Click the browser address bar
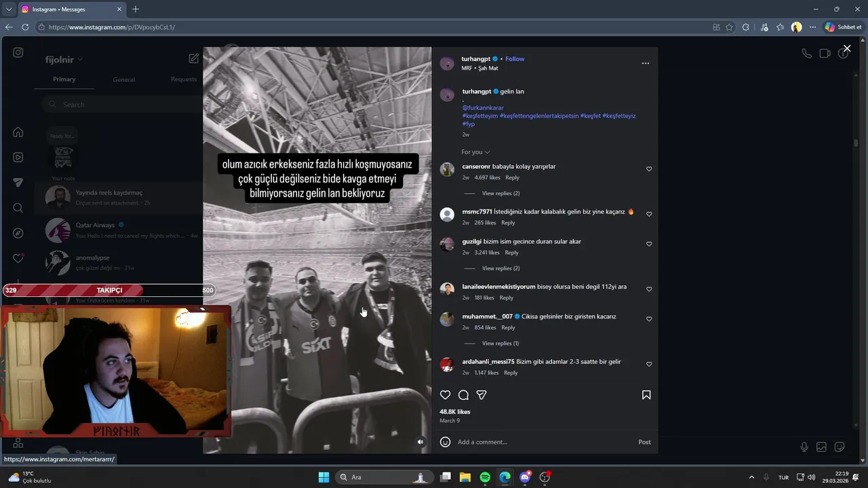 [x=373, y=27]
